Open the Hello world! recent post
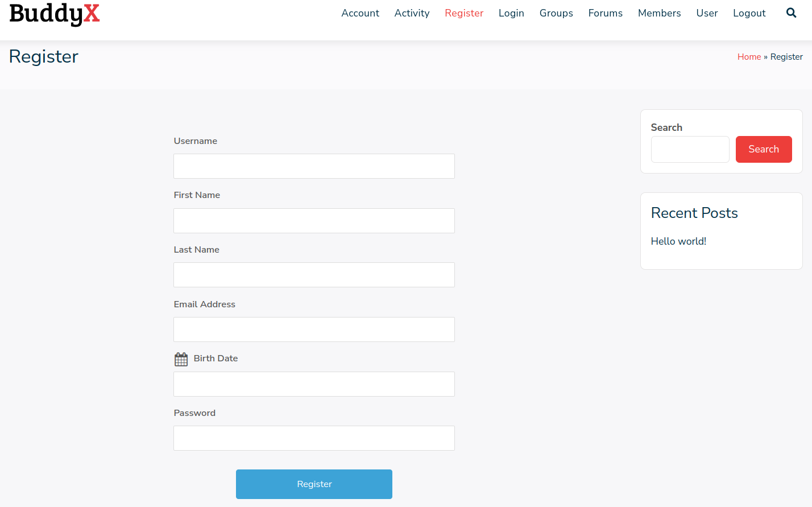This screenshot has height=507, width=812. coord(678,241)
